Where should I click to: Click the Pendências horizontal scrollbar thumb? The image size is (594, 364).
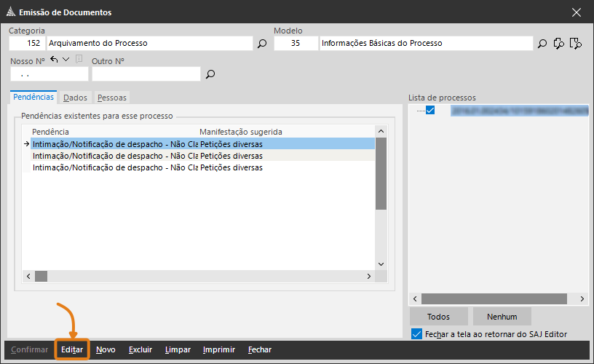tap(41, 277)
